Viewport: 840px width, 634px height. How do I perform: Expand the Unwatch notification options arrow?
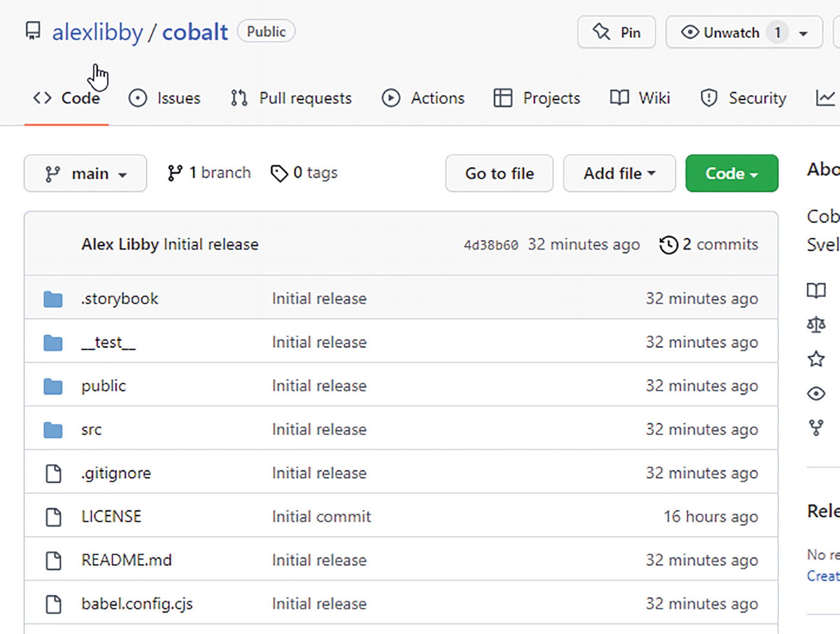(803, 33)
